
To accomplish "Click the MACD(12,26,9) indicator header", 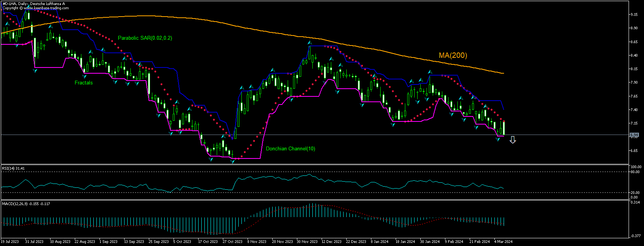I will coord(25,204).
